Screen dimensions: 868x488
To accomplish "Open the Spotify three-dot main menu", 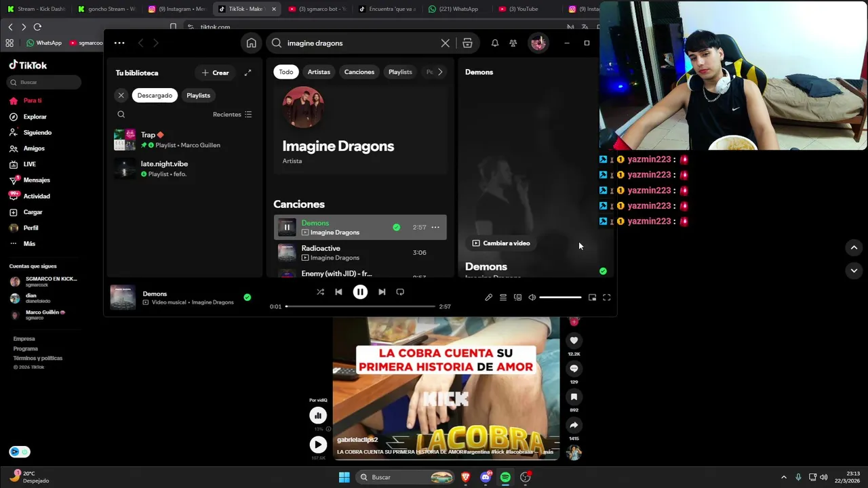I will (x=119, y=43).
